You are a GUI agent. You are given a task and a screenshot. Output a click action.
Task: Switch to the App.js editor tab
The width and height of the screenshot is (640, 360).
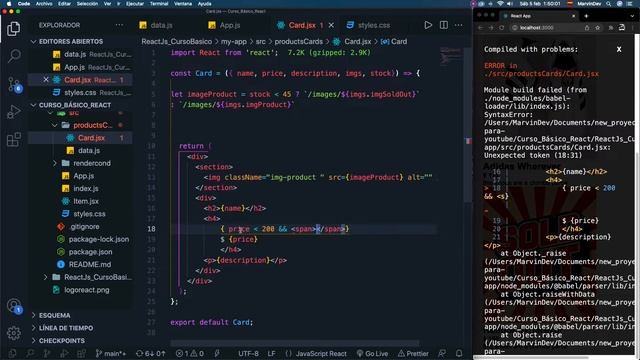click(x=224, y=25)
